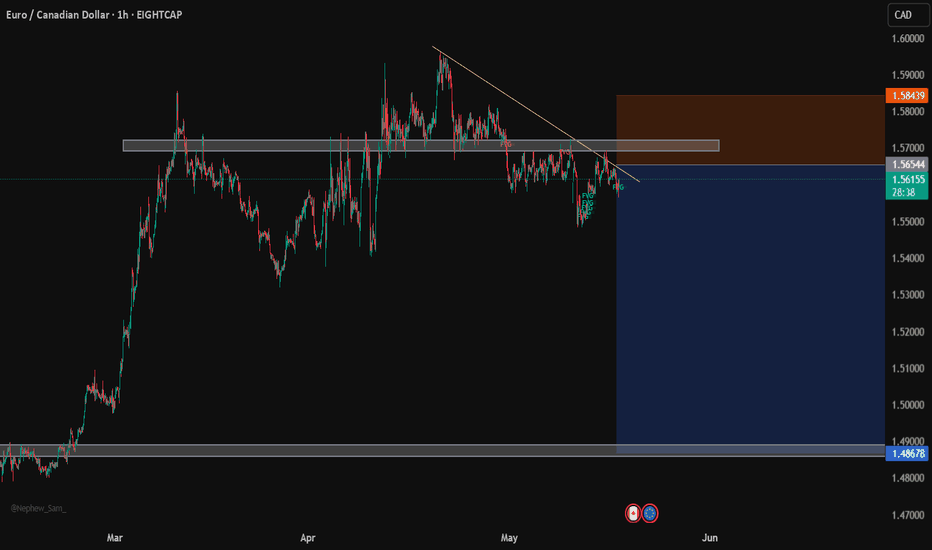Select the lower gray rectangle zone near 1.49000
This screenshot has width=932, height=550.
442,450
